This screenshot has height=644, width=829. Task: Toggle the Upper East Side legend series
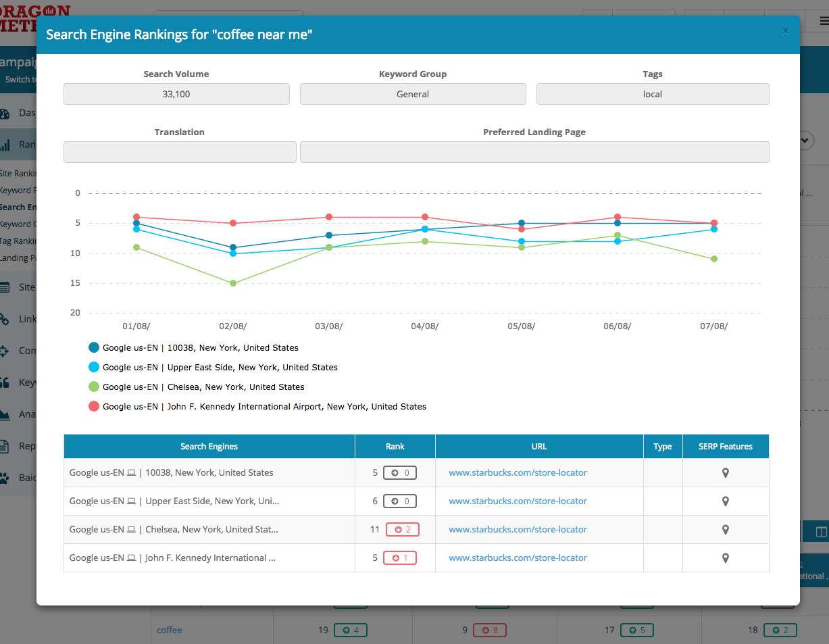point(94,368)
